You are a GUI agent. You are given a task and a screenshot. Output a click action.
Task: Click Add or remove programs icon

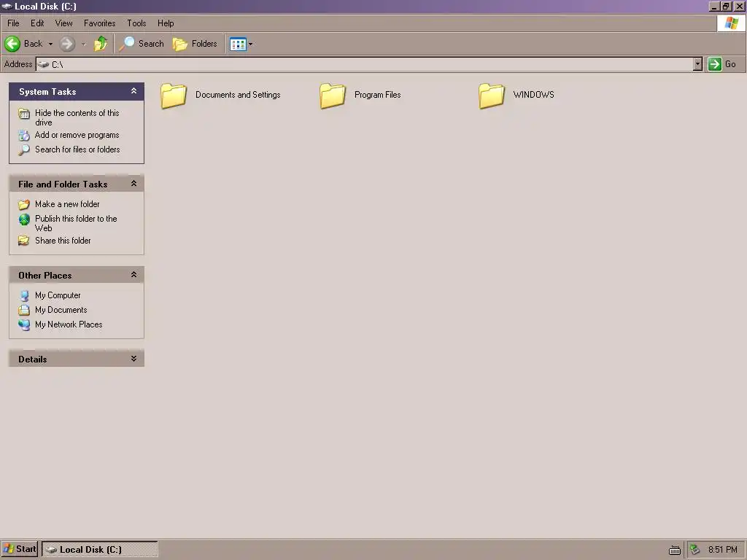(x=24, y=135)
